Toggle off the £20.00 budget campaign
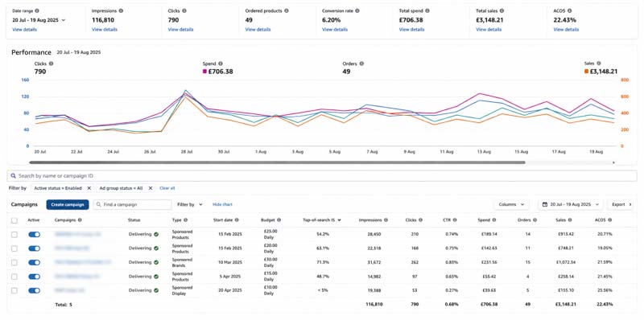644x320 pixels. pos(34,248)
